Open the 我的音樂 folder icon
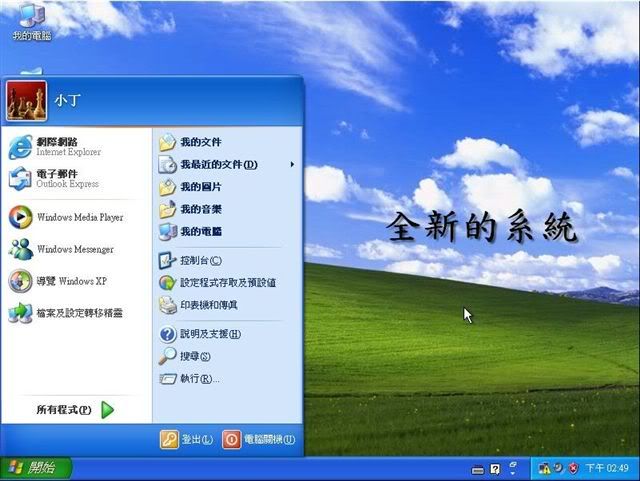The image size is (640, 481). (167, 209)
